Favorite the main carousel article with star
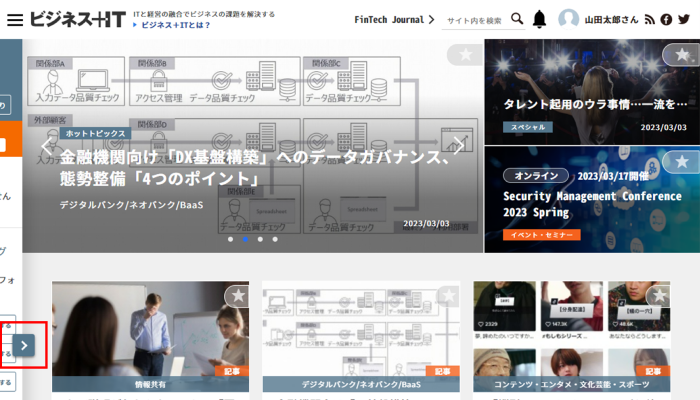This screenshot has height=400, width=700. click(x=465, y=54)
